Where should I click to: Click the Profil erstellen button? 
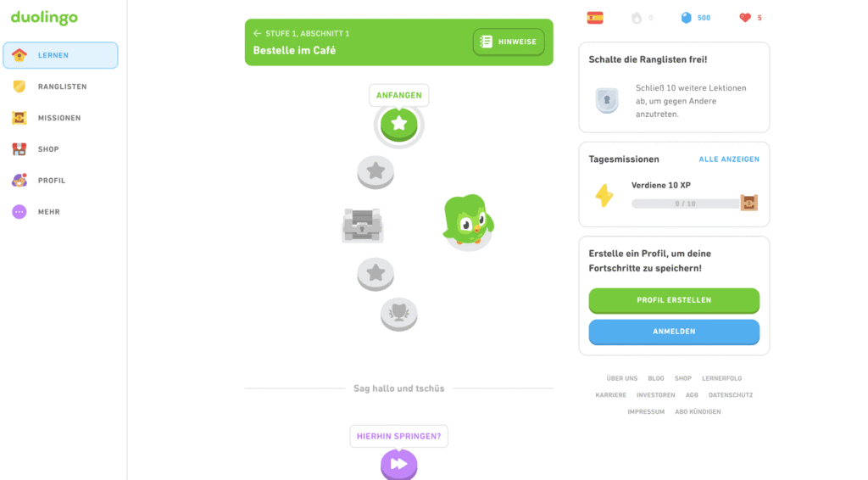[674, 300]
